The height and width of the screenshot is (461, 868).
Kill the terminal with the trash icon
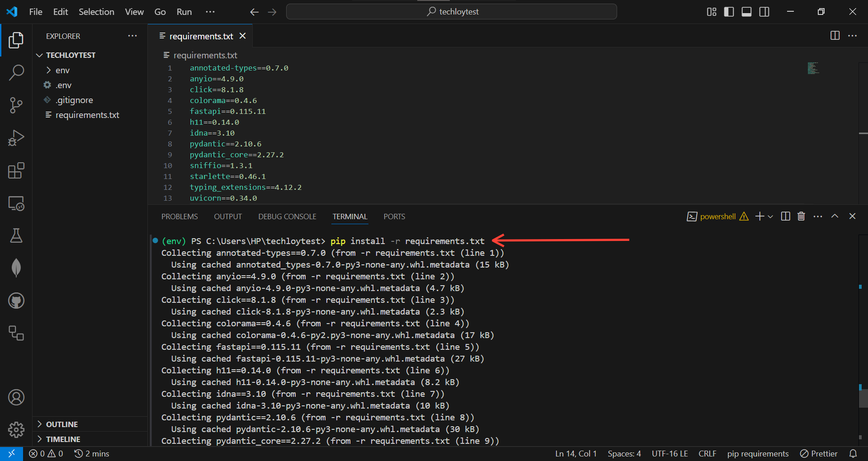801,216
